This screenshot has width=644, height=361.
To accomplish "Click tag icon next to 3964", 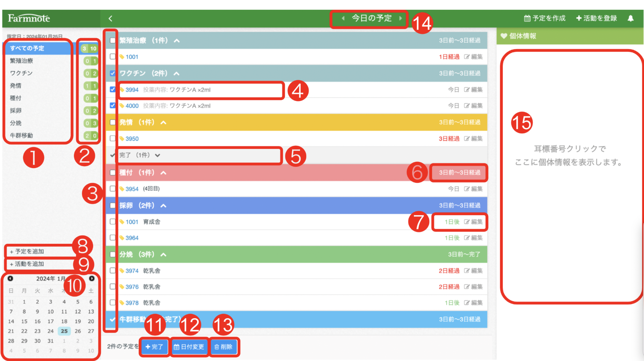I will tap(122, 238).
